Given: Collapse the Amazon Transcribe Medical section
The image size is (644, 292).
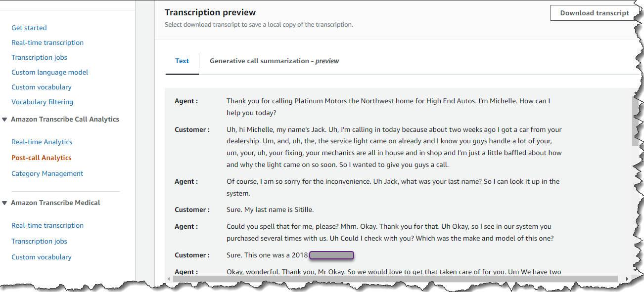Looking at the screenshot, I should pyautogui.click(x=4, y=203).
